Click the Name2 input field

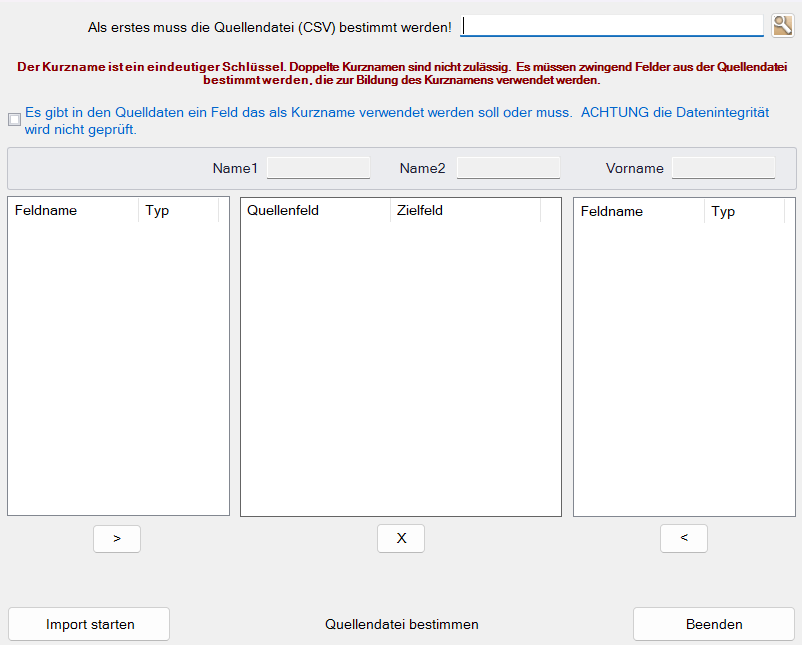tap(508, 167)
